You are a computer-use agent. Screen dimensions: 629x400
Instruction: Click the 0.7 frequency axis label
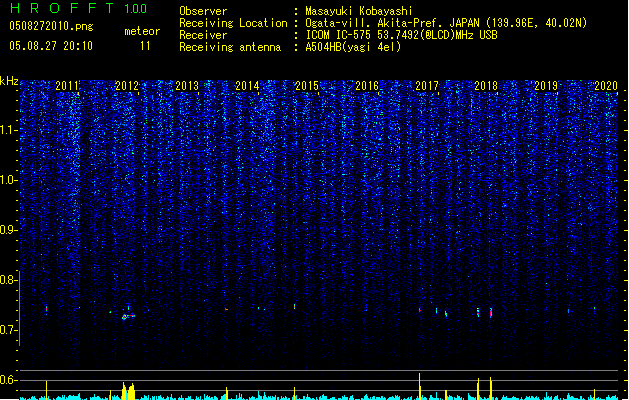click(x=8, y=330)
